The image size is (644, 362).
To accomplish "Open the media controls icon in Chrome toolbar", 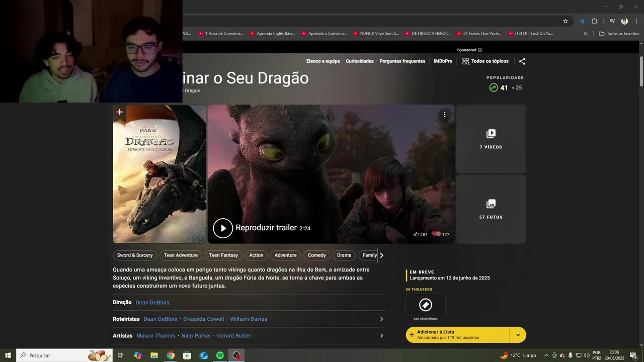I will coord(612,21).
